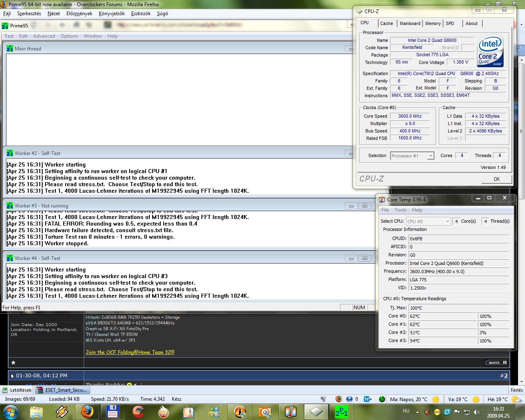Screen dimensions: 525x420
Task: Open the Letöltések downloads button
Action: pos(17,390)
